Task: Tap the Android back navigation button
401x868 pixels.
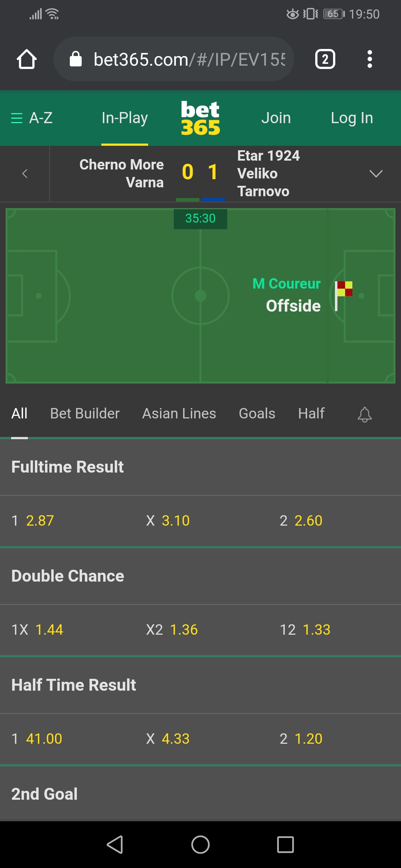Action: pyautogui.click(x=115, y=845)
